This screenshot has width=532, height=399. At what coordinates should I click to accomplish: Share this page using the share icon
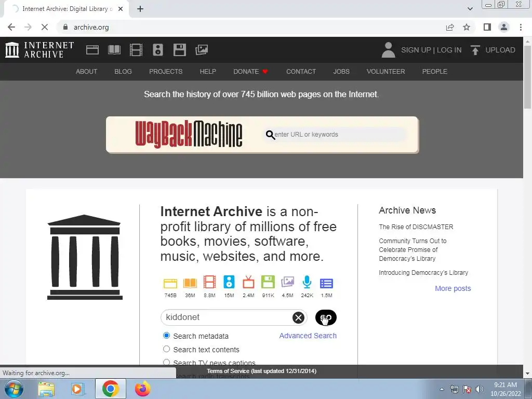[x=450, y=27]
